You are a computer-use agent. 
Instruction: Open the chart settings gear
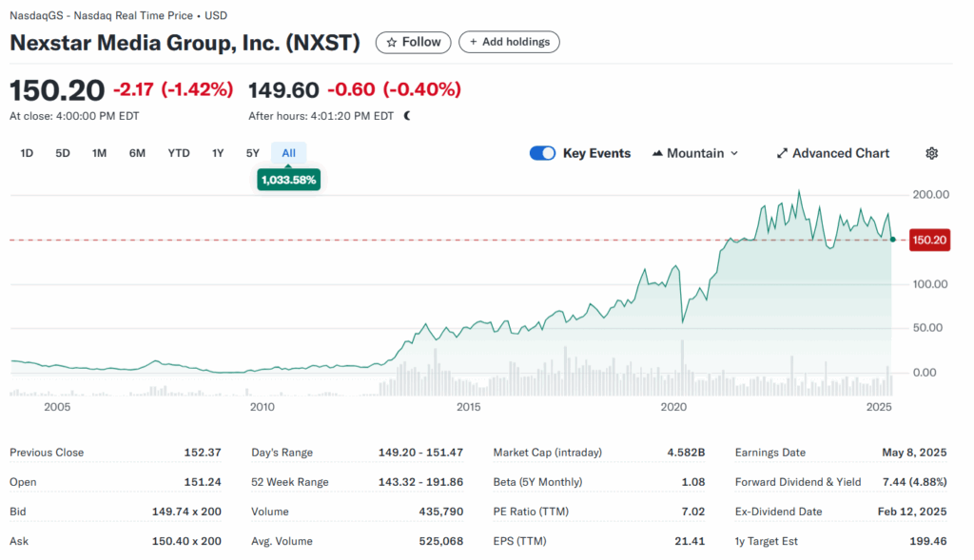pos(931,153)
